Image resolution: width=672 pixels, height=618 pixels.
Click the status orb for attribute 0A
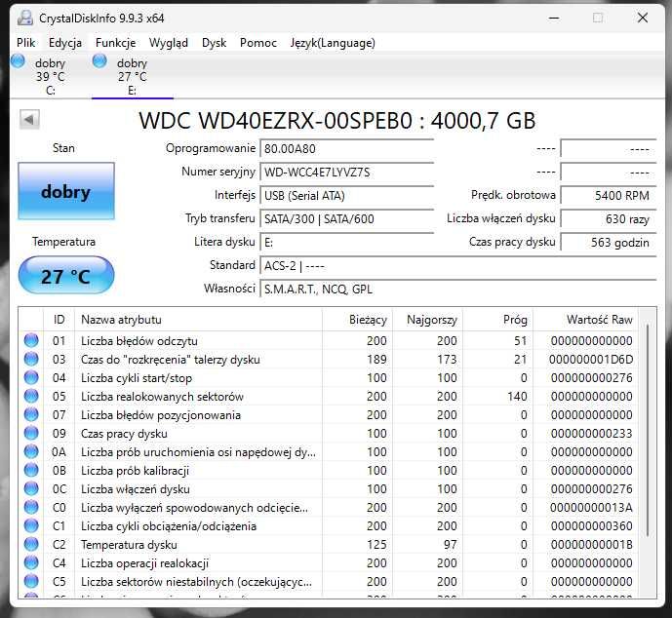click(x=31, y=451)
